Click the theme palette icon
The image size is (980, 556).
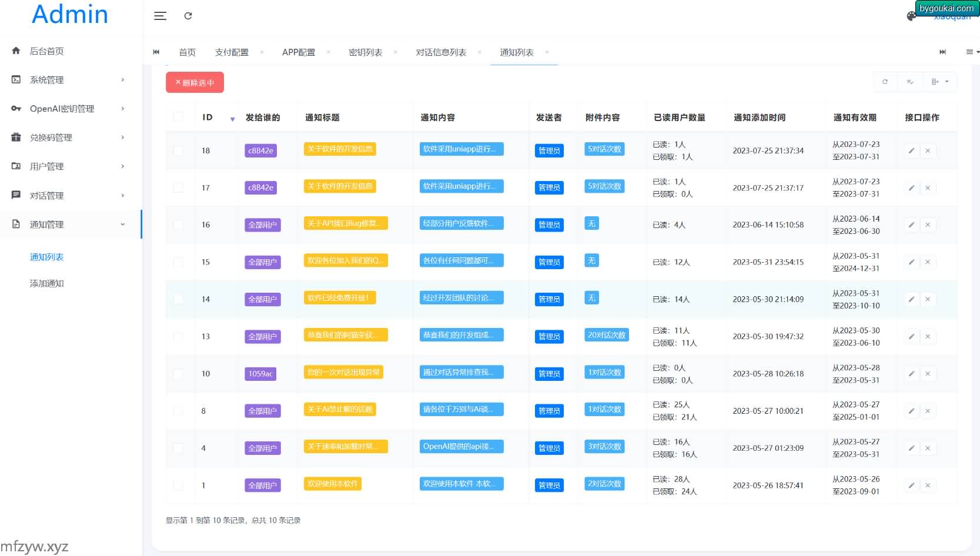tap(911, 16)
